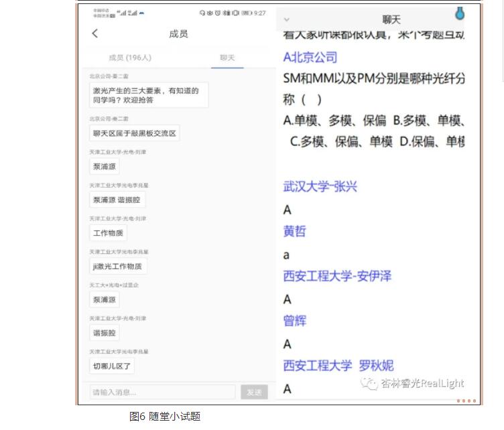Click the orange dots at bottom right

point(466,401)
